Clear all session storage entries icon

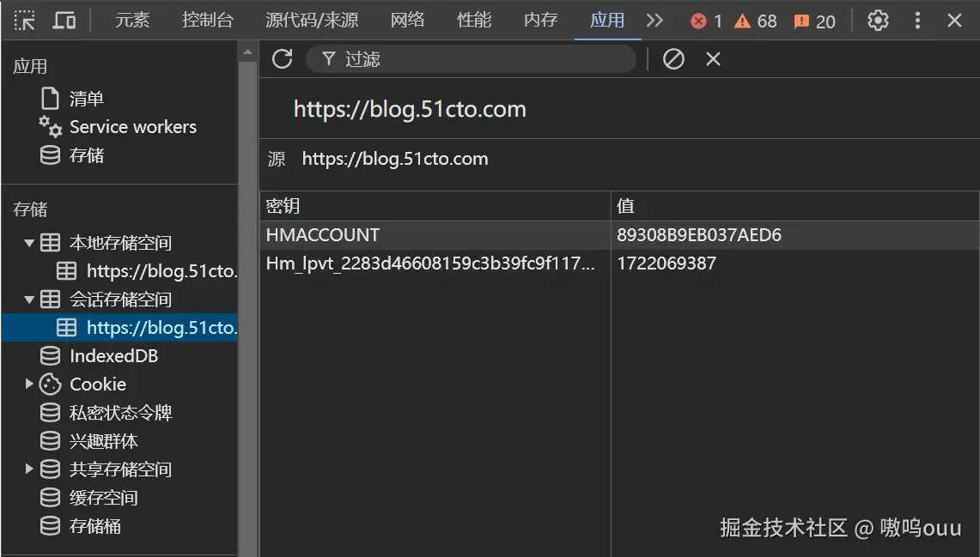[673, 59]
